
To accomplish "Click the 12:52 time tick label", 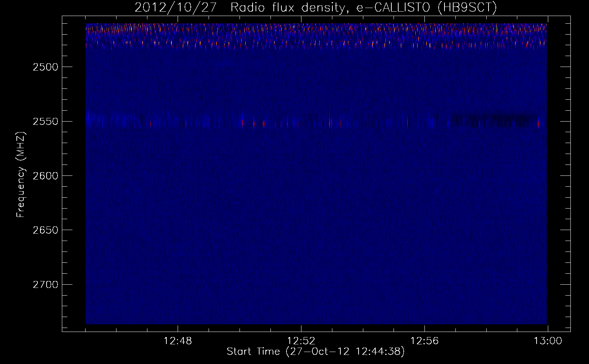I will 301,341.
